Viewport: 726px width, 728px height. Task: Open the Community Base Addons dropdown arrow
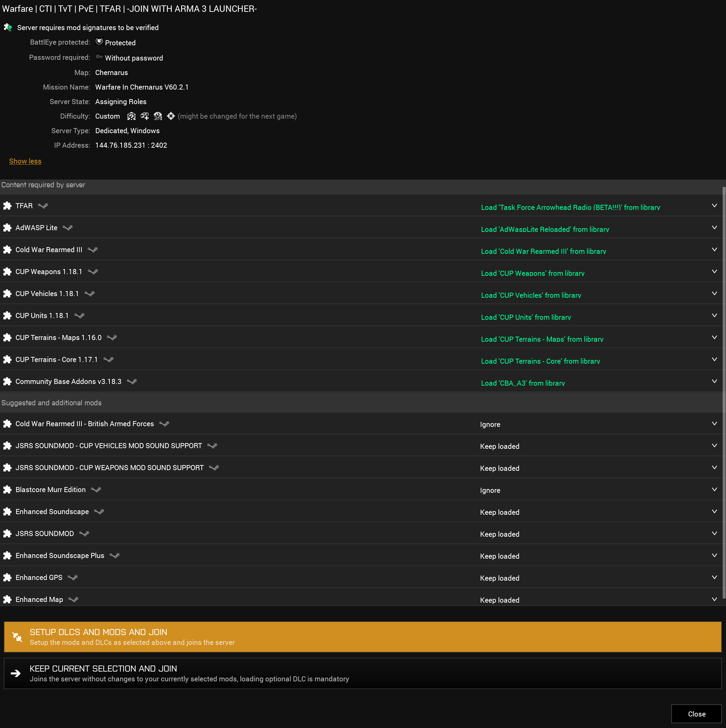click(714, 381)
